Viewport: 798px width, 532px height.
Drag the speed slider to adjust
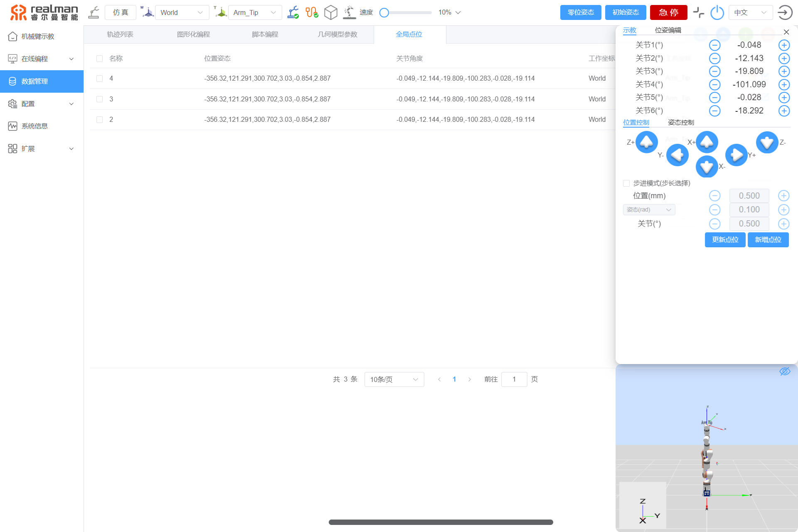[385, 11]
